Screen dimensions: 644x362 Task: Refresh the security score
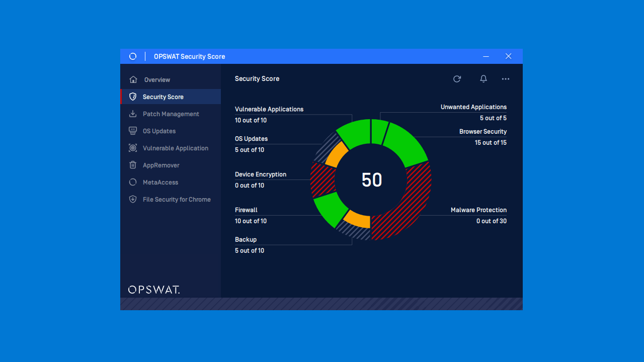[x=457, y=79]
